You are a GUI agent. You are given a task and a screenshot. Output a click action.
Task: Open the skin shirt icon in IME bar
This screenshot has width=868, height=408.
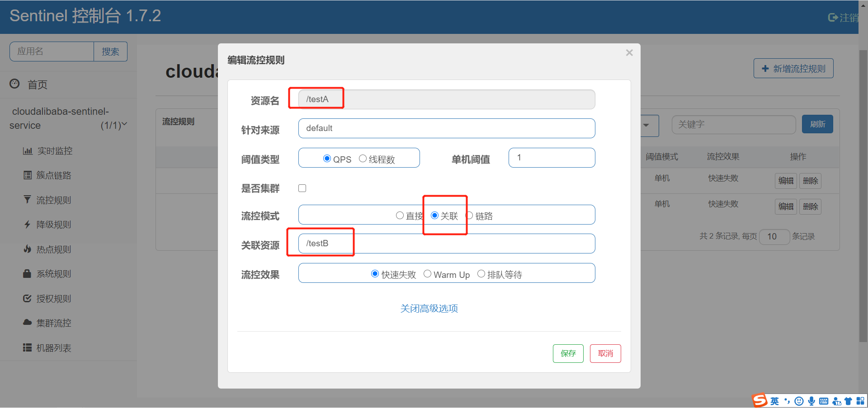(x=848, y=401)
